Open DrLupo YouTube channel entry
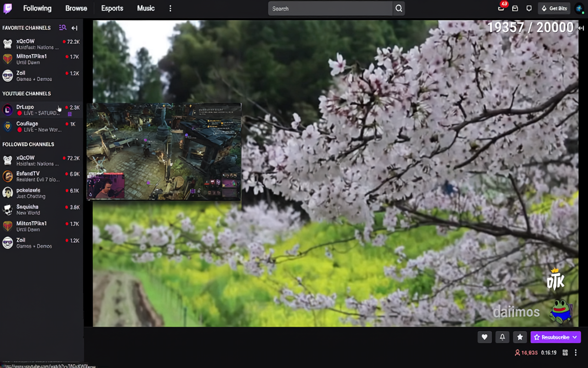The height and width of the screenshot is (368, 588). (41, 110)
